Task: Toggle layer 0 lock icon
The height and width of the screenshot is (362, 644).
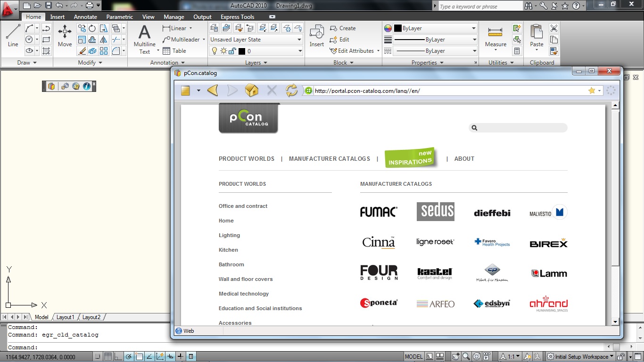Action: click(x=231, y=51)
